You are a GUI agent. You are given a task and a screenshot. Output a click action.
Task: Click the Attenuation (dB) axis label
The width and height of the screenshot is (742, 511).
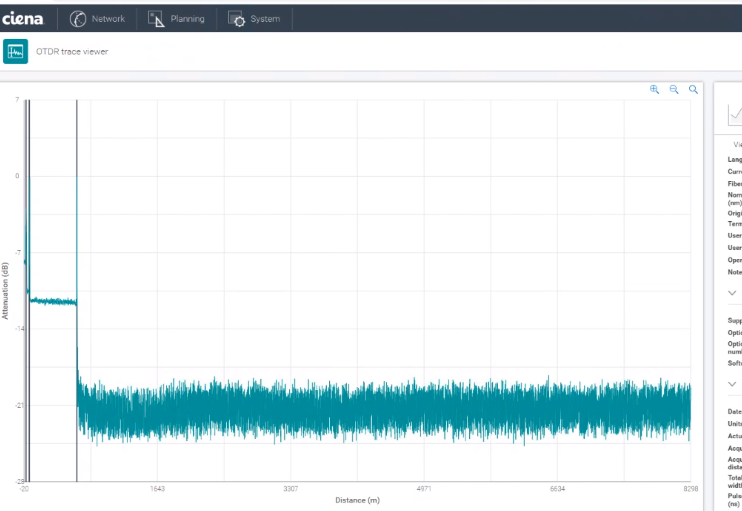pyautogui.click(x=5, y=291)
